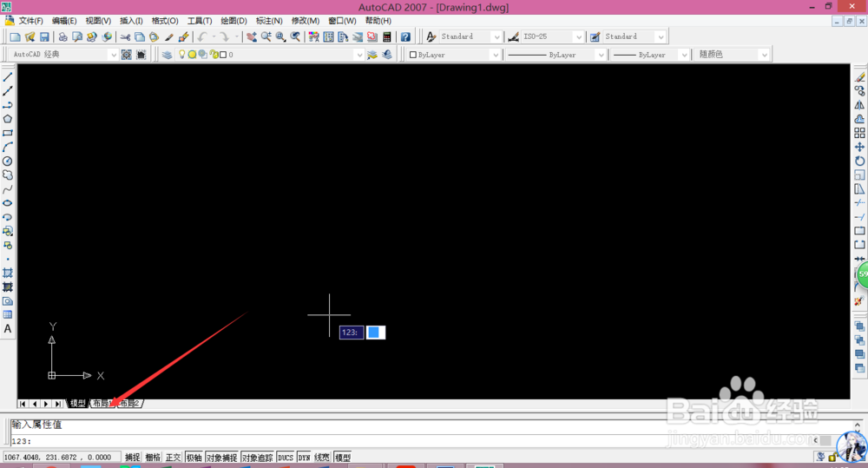Toggle 栅格 grid display
This screenshot has height=468, width=868.
(x=153, y=458)
